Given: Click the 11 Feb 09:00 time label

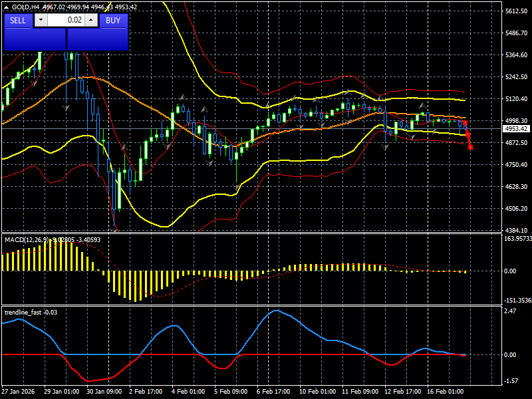Looking at the screenshot, I should point(360,392).
